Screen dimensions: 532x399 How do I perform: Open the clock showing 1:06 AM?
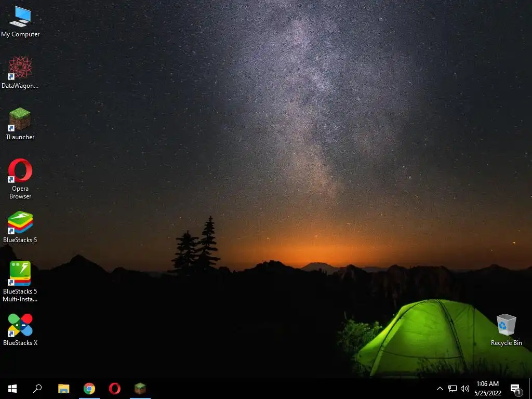[x=487, y=389]
